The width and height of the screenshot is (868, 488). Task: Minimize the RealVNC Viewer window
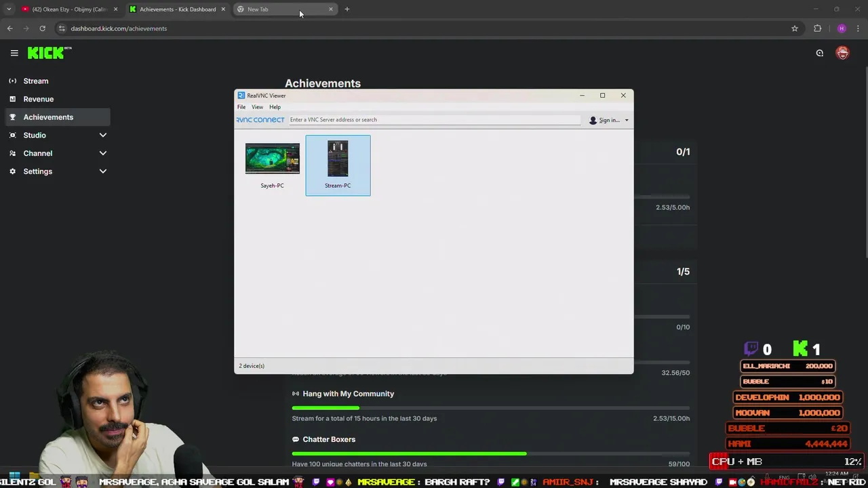click(582, 96)
